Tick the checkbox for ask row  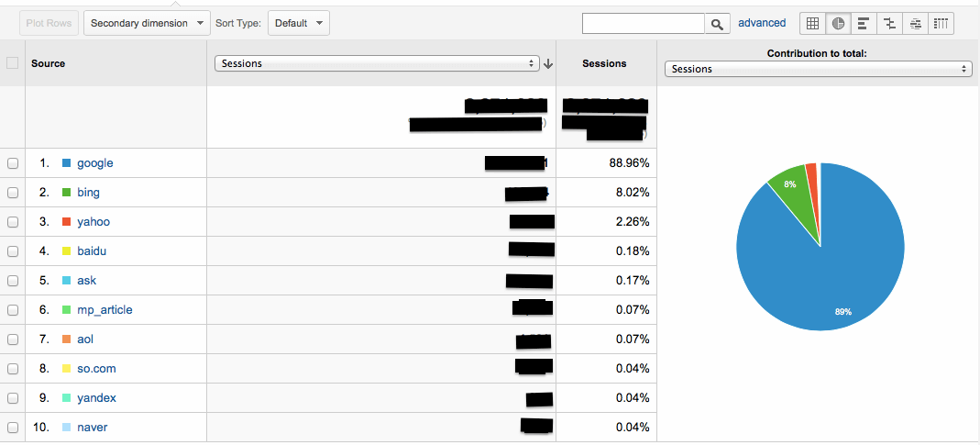13,281
